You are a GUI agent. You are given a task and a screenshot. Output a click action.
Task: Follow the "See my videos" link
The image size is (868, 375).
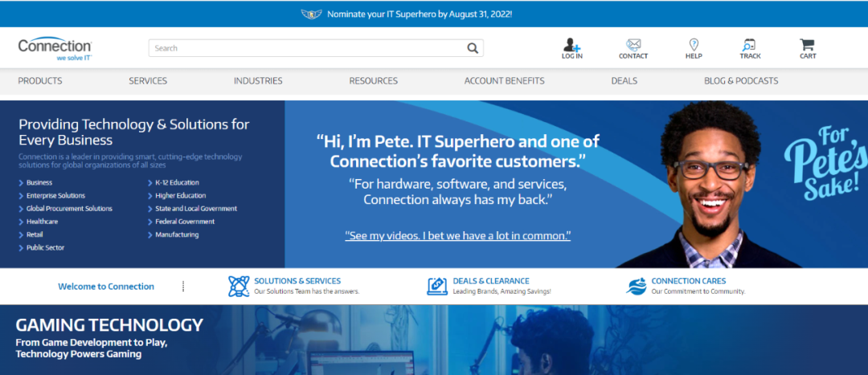pyautogui.click(x=457, y=236)
